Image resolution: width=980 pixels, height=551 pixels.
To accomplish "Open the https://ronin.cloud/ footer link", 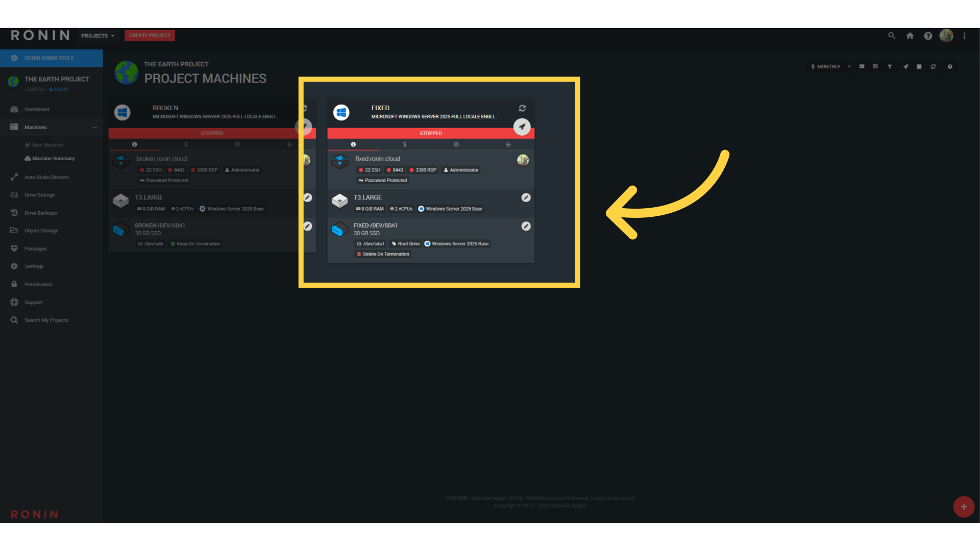I will tap(612, 498).
